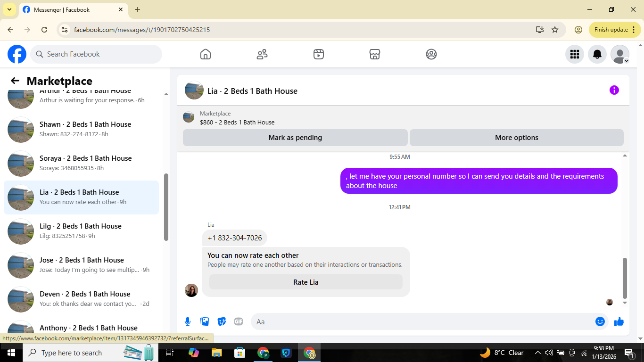Open the notifications bell
The image size is (644, 362).
(597, 54)
